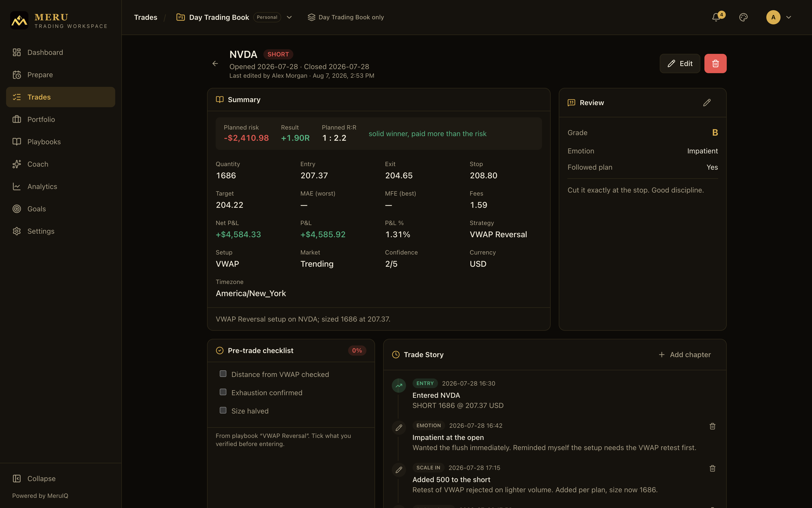Click the Goals target icon
The height and width of the screenshot is (508, 812).
(x=16, y=209)
